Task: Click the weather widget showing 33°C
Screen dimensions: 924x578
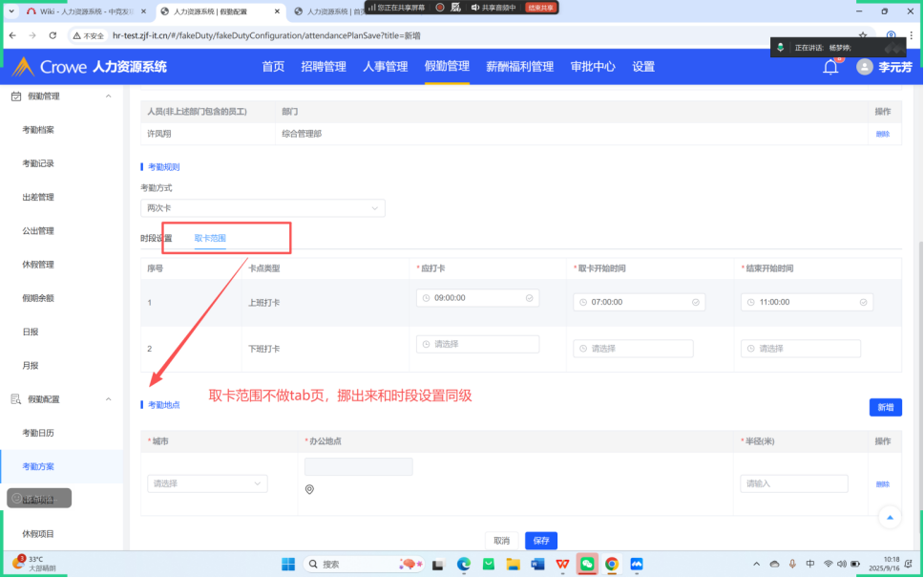Action: coord(34,564)
